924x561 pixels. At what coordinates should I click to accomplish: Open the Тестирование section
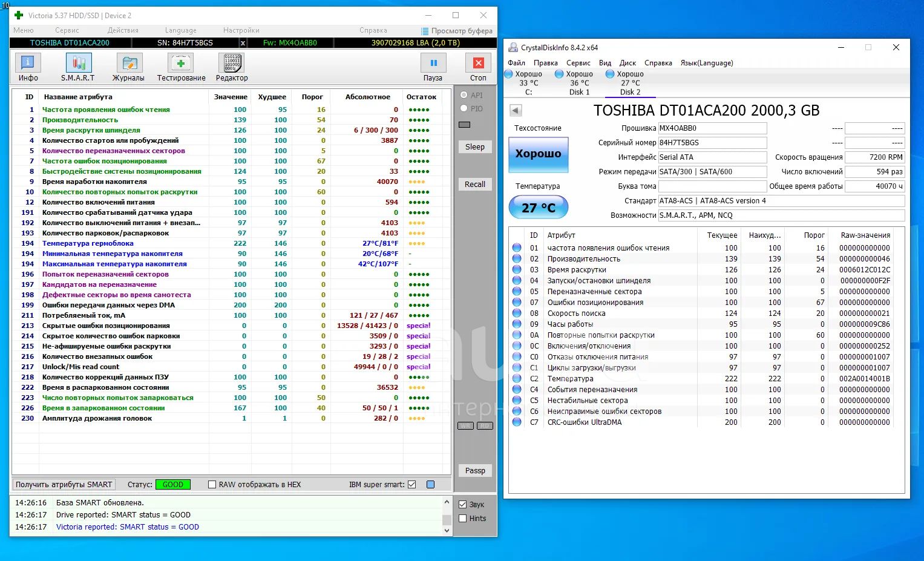click(x=181, y=67)
